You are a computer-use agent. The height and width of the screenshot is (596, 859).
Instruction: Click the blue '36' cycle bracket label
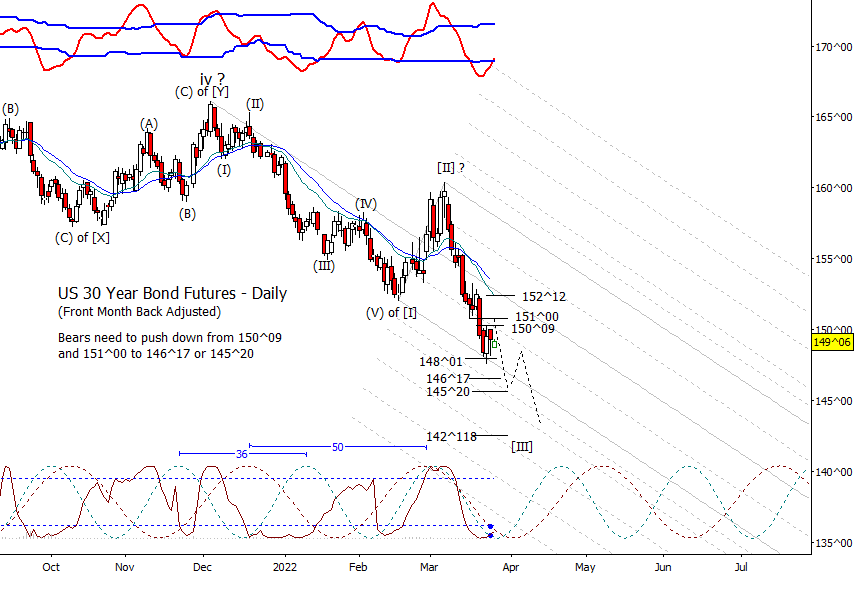click(242, 454)
